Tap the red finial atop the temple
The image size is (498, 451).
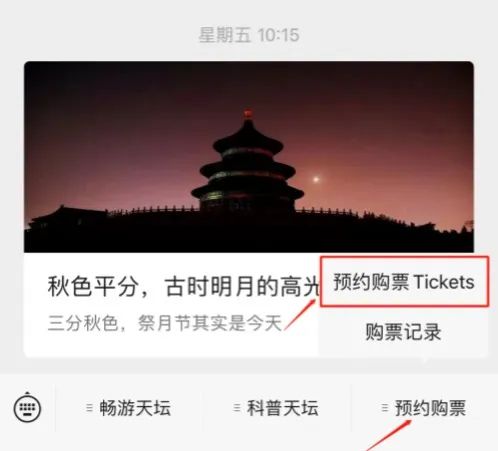click(248, 114)
